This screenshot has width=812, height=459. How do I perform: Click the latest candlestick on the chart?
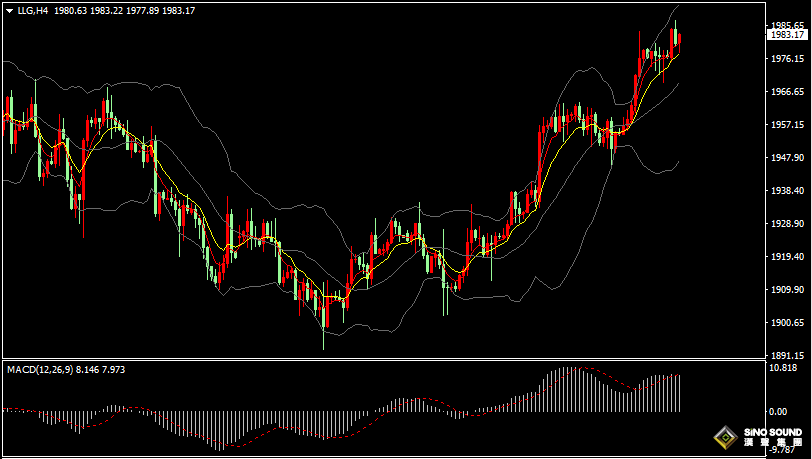click(679, 40)
